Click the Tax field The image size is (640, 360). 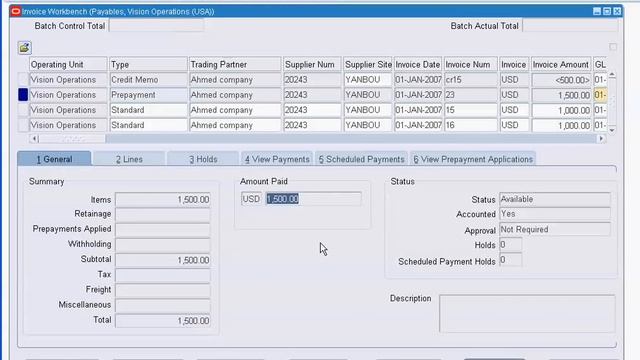(x=163, y=275)
